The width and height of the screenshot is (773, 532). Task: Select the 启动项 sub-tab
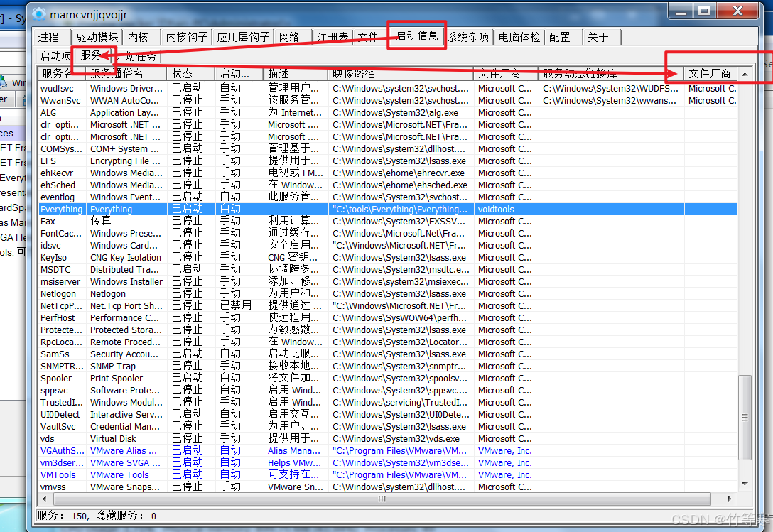[x=55, y=56]
